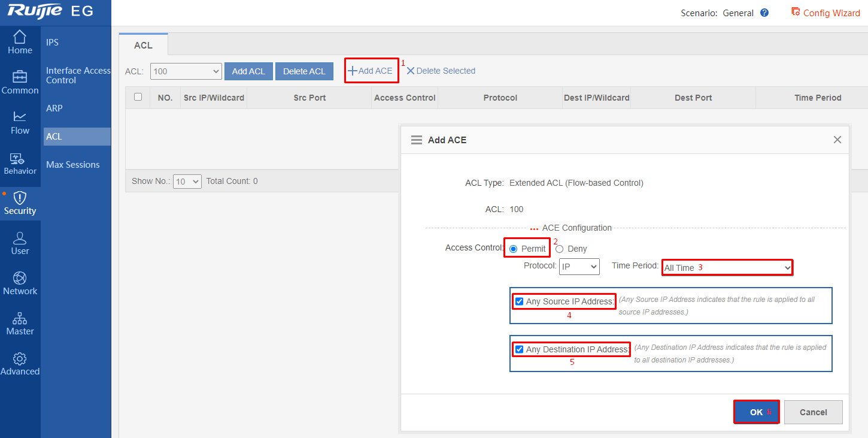Open the Common settings icon

tap(20, 77)
